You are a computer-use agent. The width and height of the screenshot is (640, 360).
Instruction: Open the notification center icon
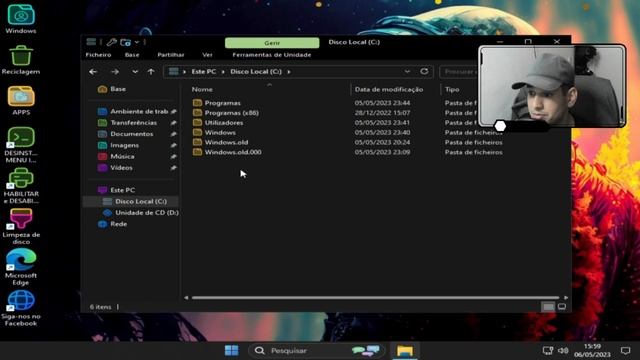click(x=625, y=351)
